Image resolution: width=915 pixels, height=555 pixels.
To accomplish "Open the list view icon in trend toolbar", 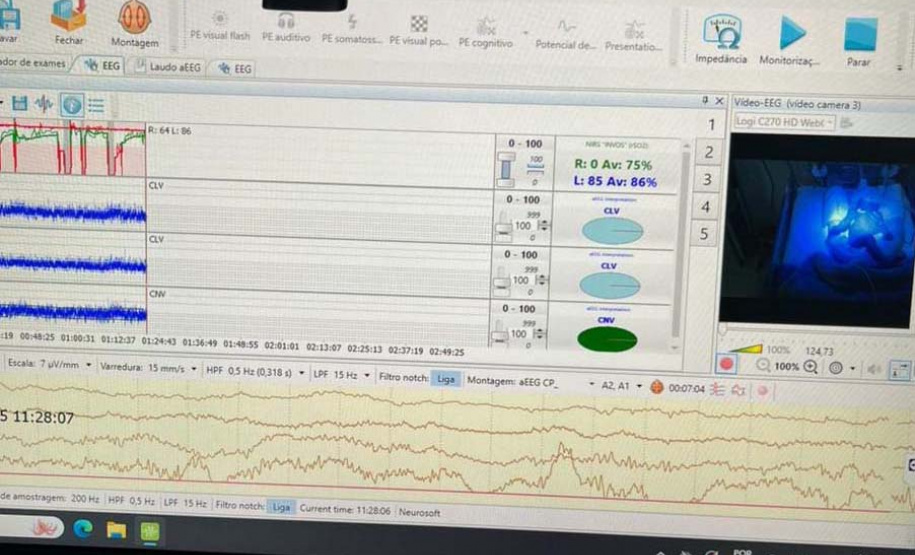I will (x=96, y=106).
